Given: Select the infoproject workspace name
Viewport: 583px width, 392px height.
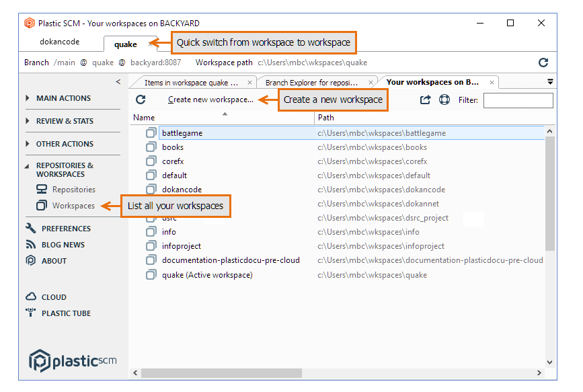Looking at the screenshot, I should 182,246.
